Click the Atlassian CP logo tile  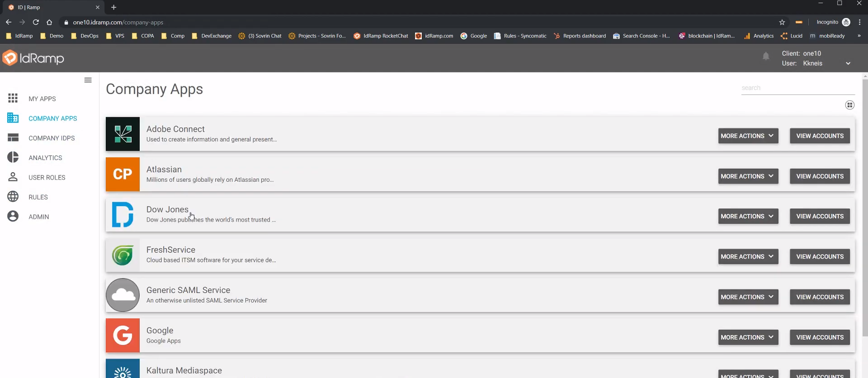coord(123,174)
